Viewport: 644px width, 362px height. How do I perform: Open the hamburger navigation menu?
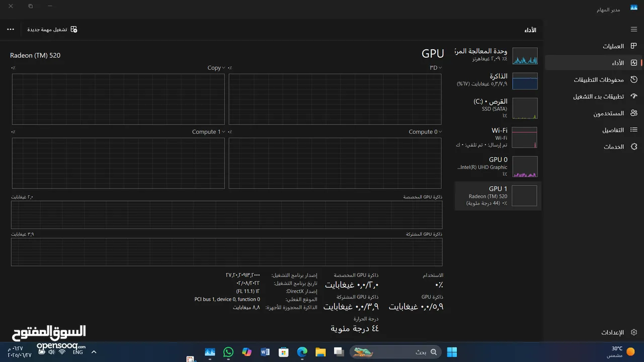[633, 29]
